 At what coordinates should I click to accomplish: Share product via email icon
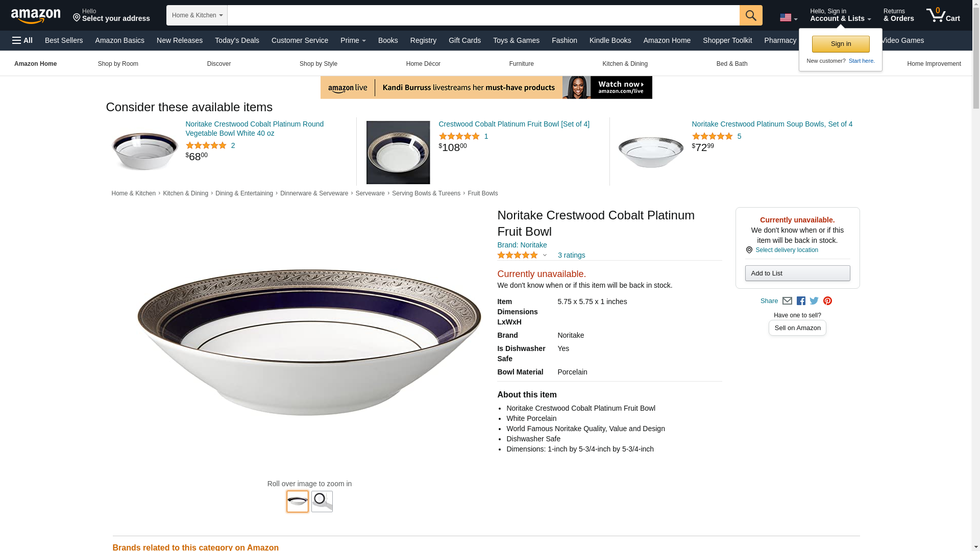pyautogui.click(x=787, y=301)
